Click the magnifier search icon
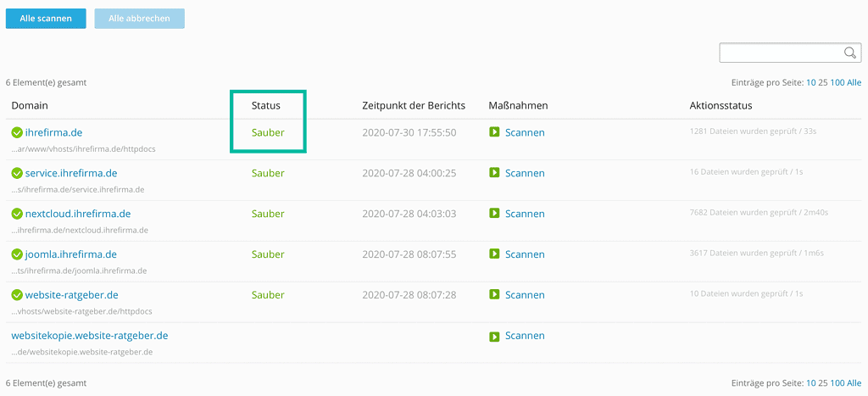This screenshot has height=396, width=868. (850, 53)
